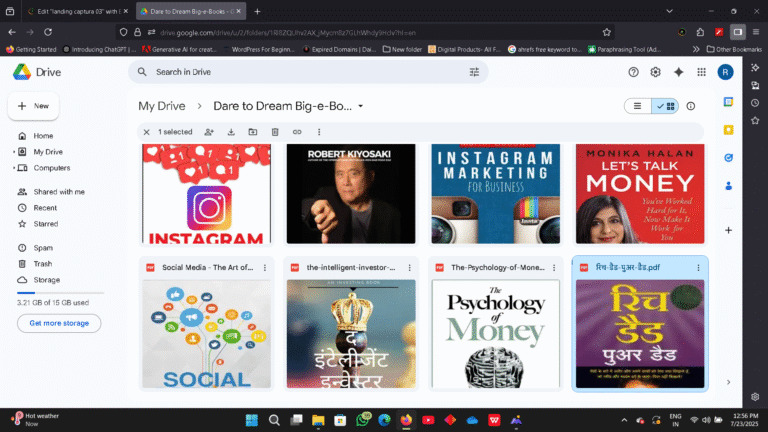Open the Getting Started bookmark

31,49
